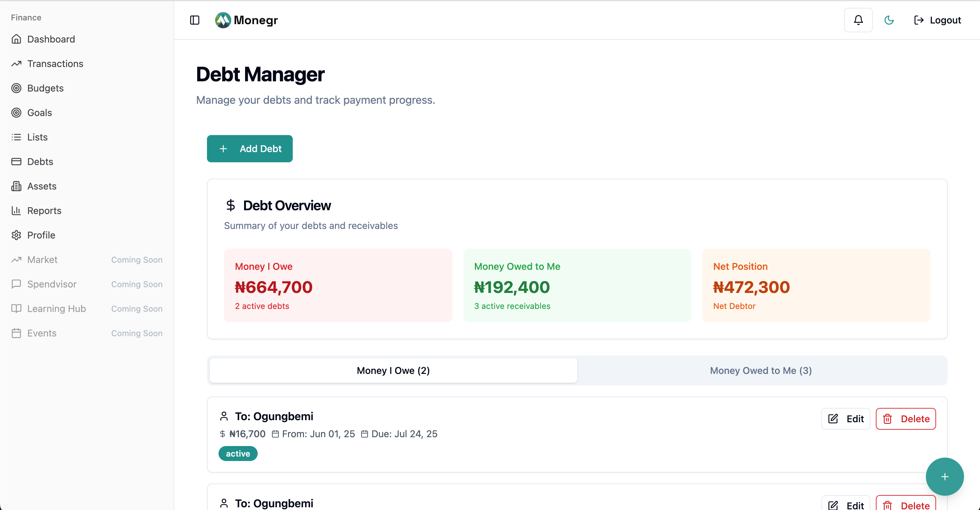Click the ₦664,700 amount
Viewport: 980px width, 510px height.
click(x=274, y=287)
